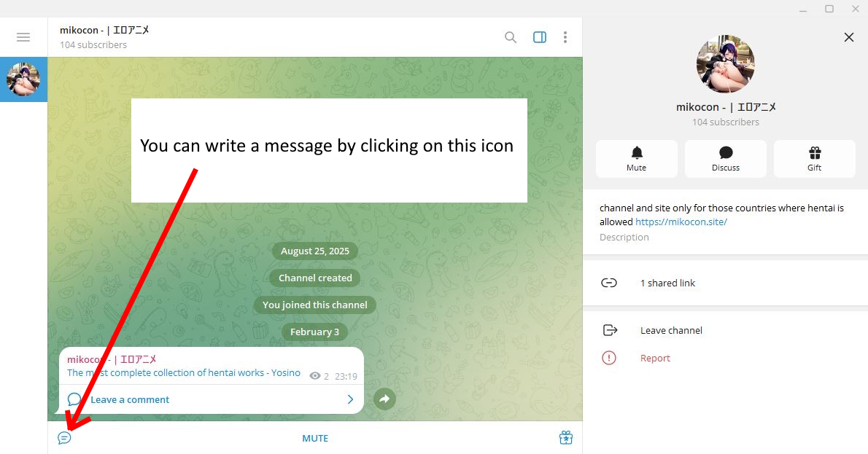Toggle the right info side panel

540,37
